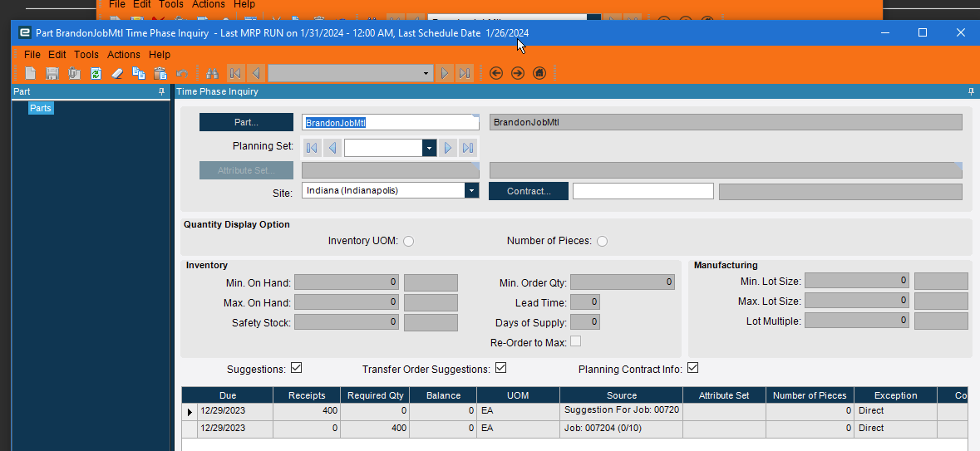This screenshot has height=451, width=980.
Task: Click the Back circled arrow icon
Action: click(x=496, y=73)
